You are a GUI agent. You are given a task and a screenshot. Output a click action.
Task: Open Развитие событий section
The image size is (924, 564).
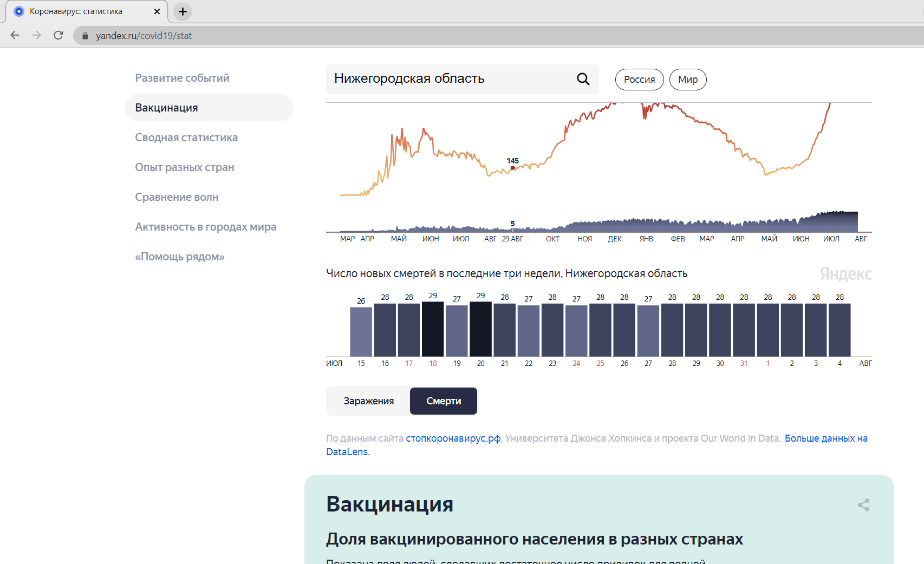pyautogui.click(x=182, y=78)
